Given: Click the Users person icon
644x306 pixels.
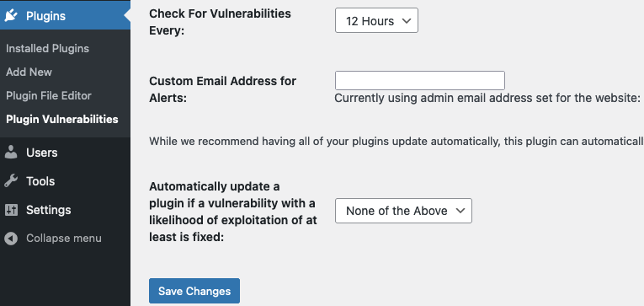Looking at the screenshot, I should (11, 153).
